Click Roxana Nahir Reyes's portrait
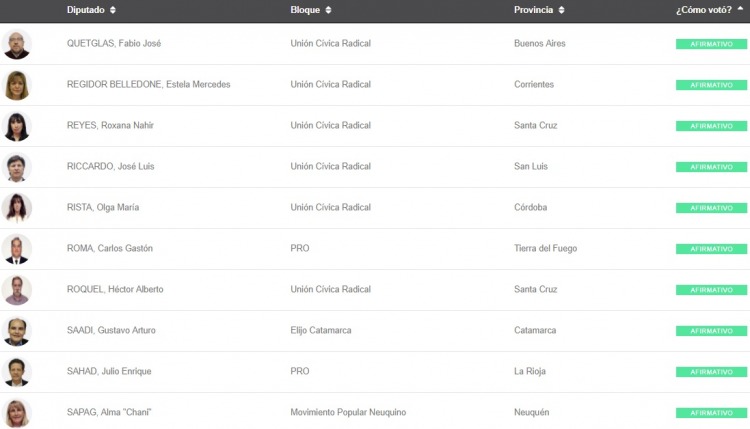Viewport: 750px width, 429px height. 17,126
